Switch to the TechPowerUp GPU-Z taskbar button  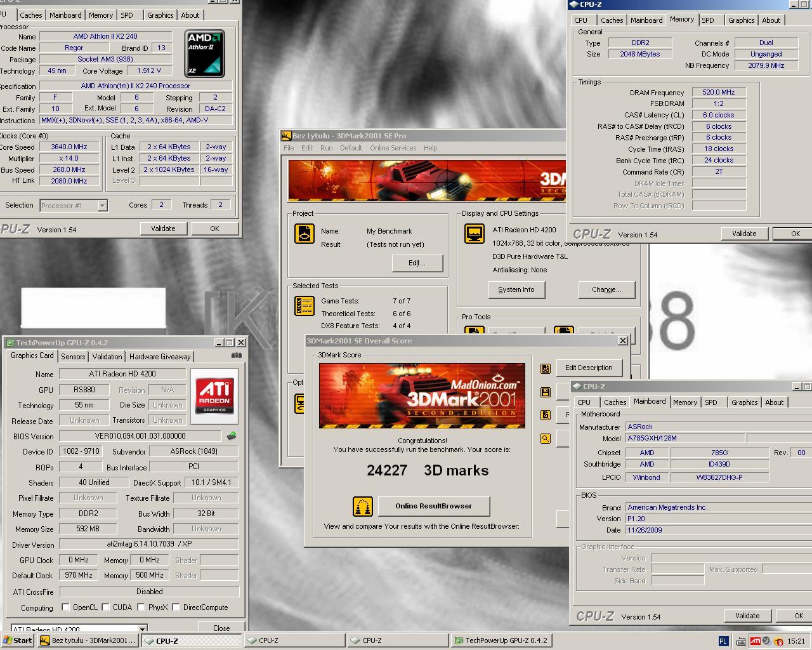(501, 640)
